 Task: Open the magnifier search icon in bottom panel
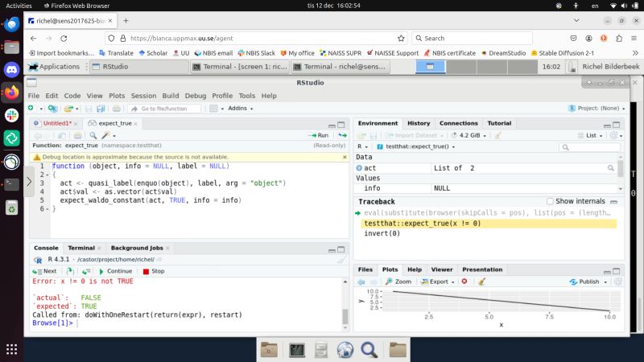pos(369,350)
